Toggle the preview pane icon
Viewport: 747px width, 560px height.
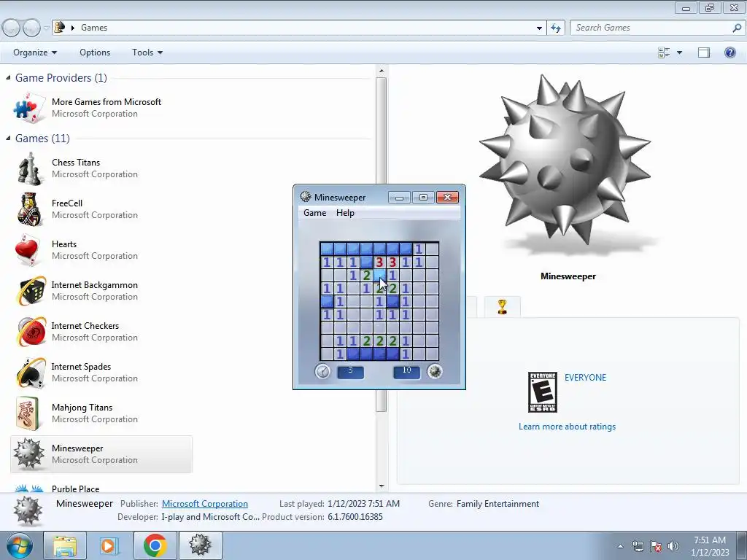704,52
